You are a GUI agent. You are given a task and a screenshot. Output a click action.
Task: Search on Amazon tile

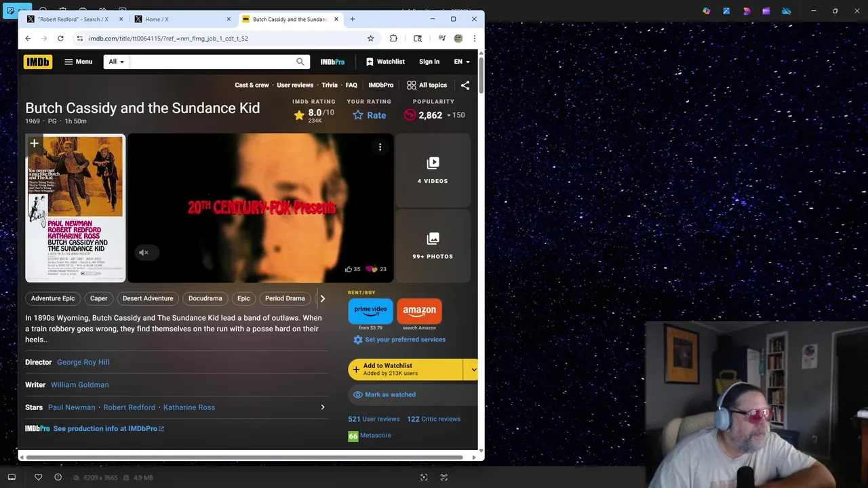(419, 310)
